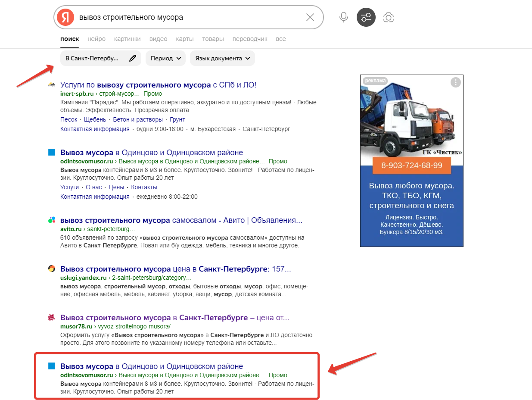Click the inert-spb.ru site favicon
Image resolution: width=532 pixels, height=400 pixels.
[x=52, y=85]
